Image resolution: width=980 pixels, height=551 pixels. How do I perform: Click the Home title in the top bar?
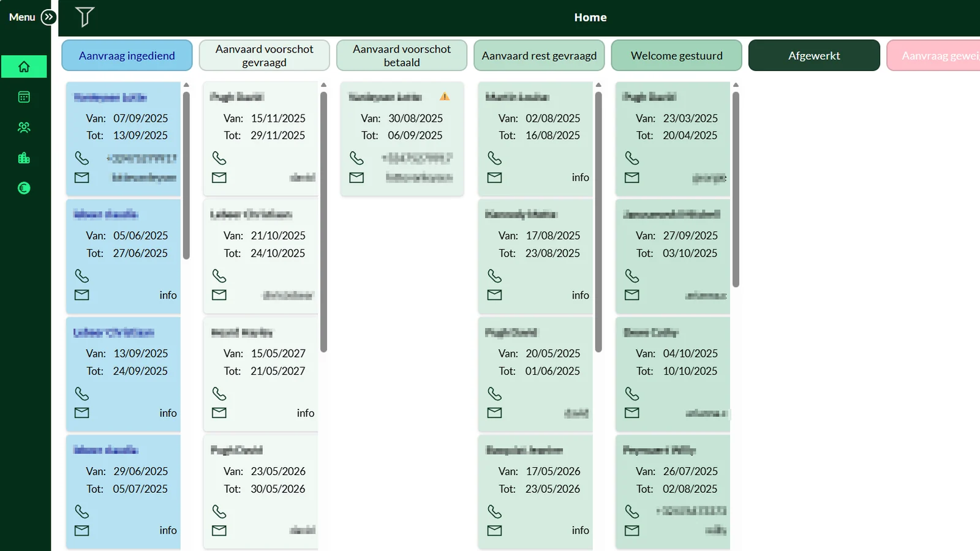[590, 18]
